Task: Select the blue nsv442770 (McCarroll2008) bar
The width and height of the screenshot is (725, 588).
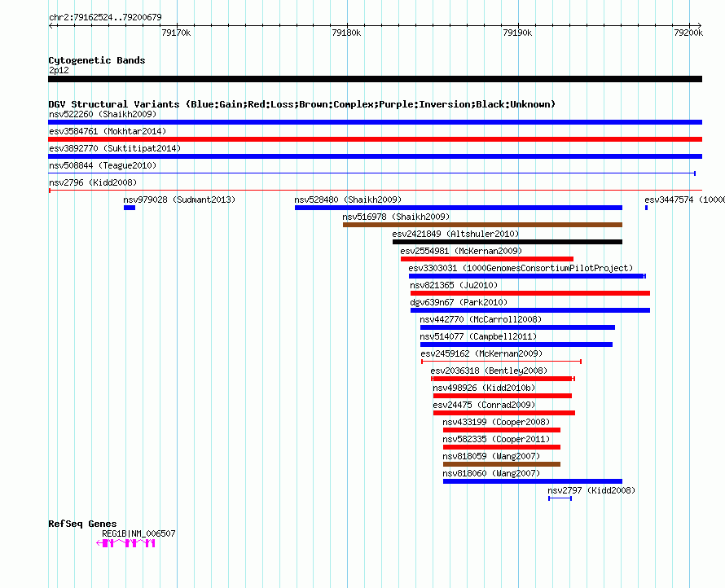Action: 518,327
